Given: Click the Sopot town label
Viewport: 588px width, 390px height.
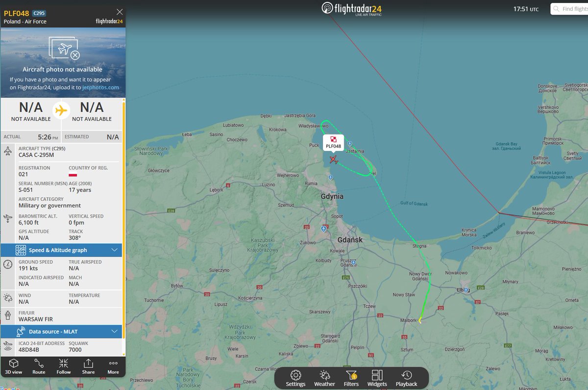Looking at the screenshot, I should [x=337, y=216].
